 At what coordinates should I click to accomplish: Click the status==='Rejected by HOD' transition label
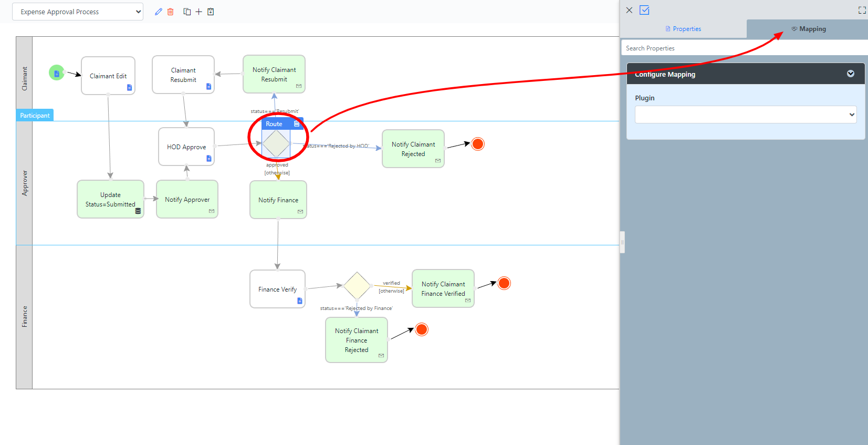pos(337,146)
